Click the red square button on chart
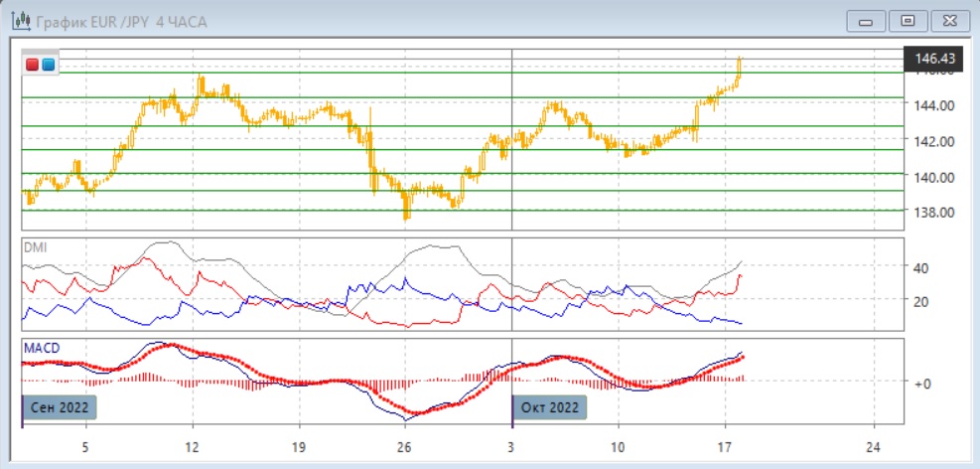 (32, 65)
